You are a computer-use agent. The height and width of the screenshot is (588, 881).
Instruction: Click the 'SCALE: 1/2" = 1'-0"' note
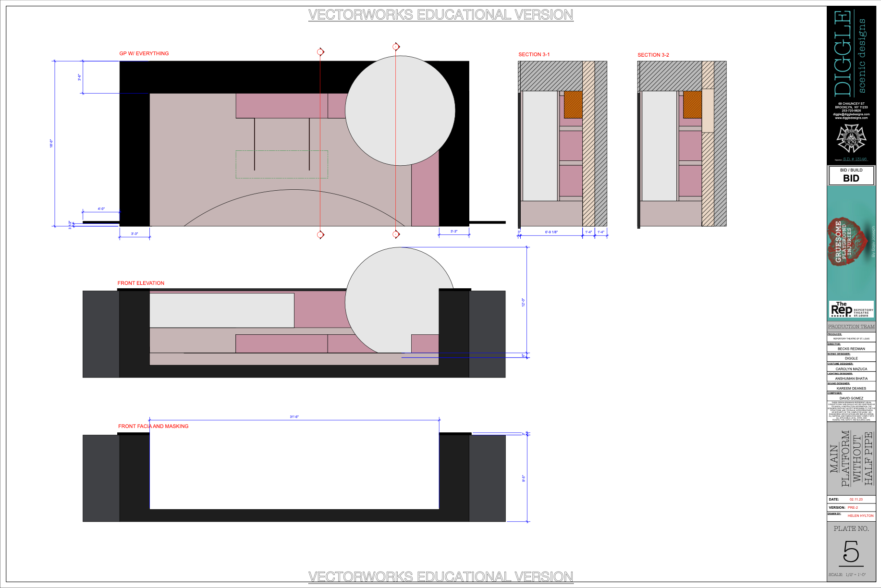tap(847, 575)
